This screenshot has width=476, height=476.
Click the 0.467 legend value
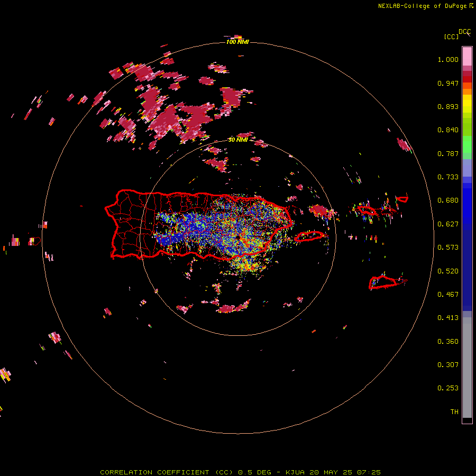448,295
